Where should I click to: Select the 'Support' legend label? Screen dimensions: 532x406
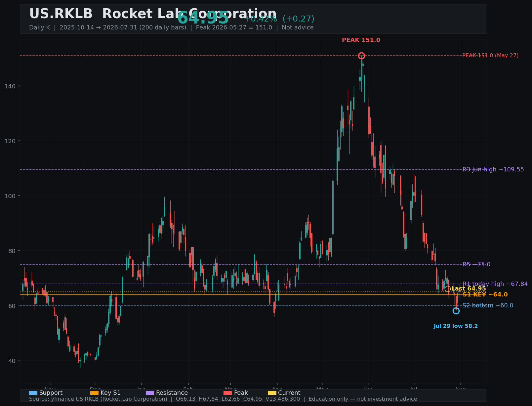point(51,393)
